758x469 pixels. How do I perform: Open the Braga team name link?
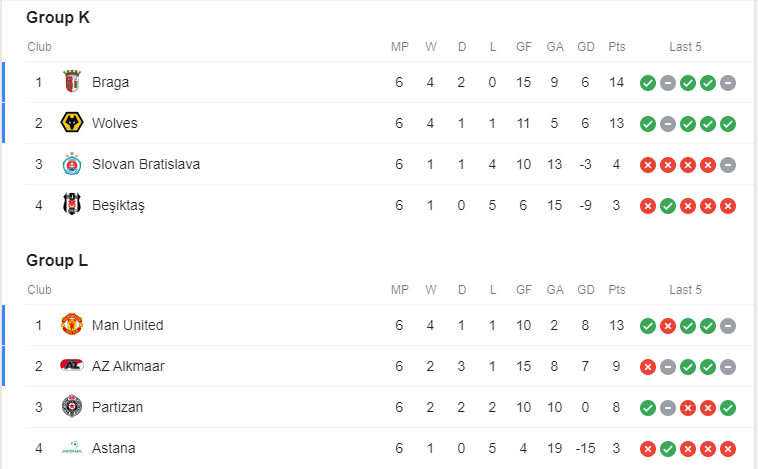tap(110, 82)
